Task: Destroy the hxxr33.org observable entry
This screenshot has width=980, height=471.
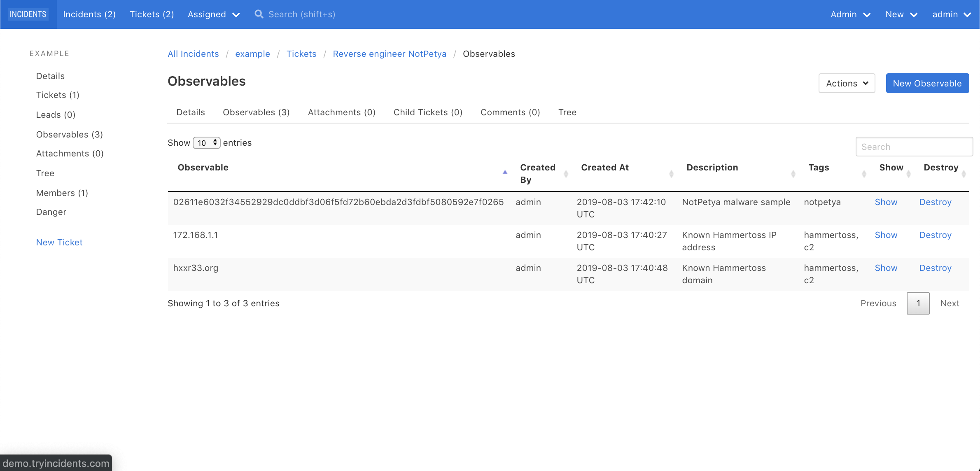Action: point(936,267)
